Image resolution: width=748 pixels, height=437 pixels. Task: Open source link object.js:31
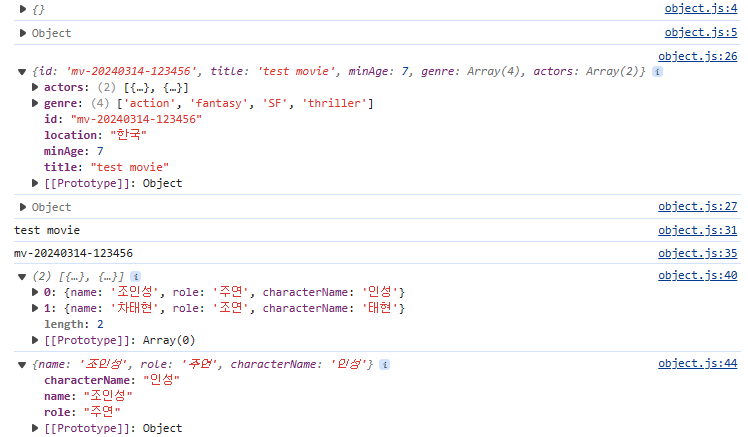coord(697,230)
